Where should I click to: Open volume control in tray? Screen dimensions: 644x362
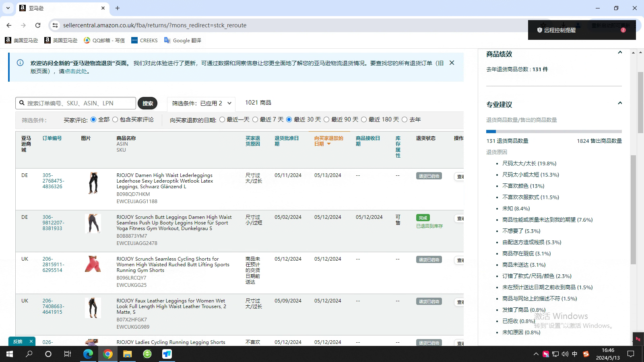565,354
